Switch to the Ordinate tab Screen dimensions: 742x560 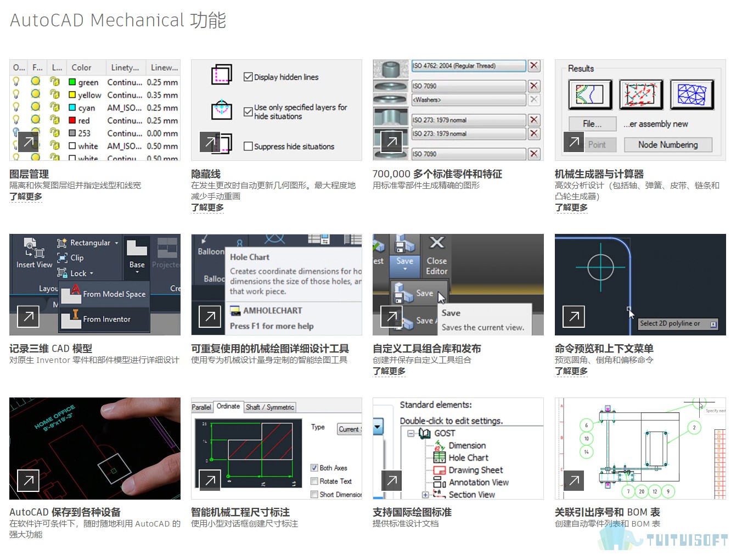pyautogui.click(x=228, y=406)
